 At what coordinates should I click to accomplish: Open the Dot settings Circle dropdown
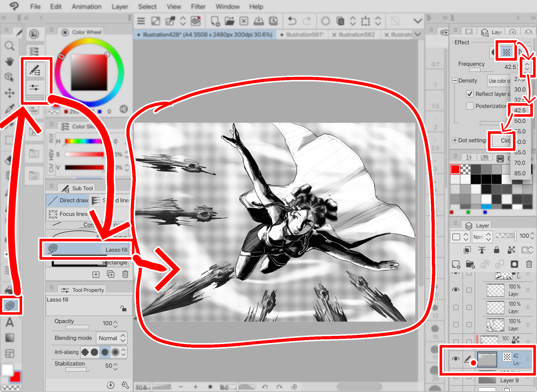coord(503,141)
